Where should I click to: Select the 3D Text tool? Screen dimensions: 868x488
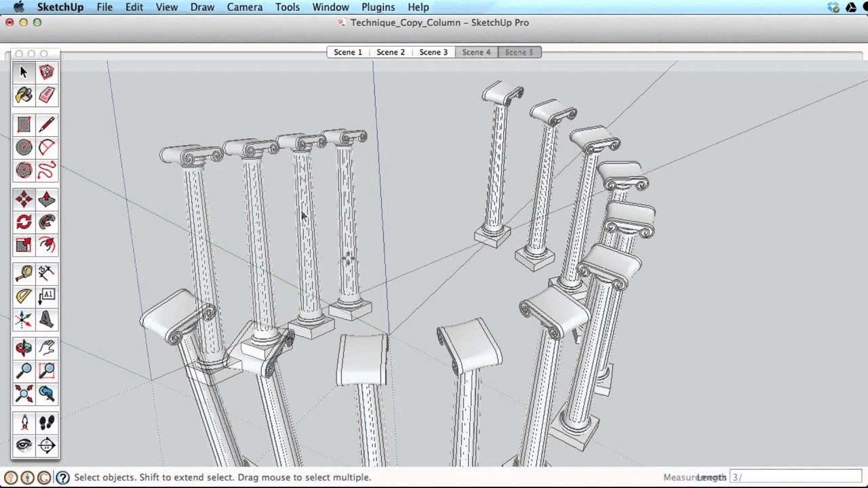point(46,319)
